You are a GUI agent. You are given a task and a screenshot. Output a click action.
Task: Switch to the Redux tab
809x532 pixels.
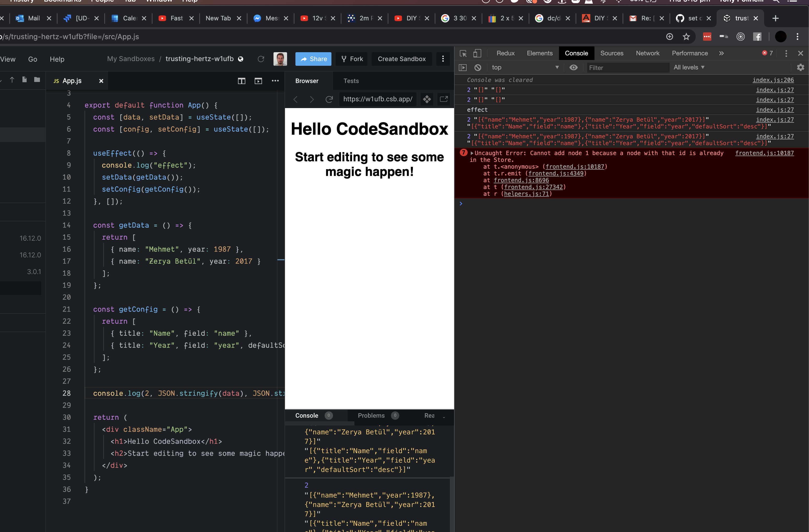[505, 53]
